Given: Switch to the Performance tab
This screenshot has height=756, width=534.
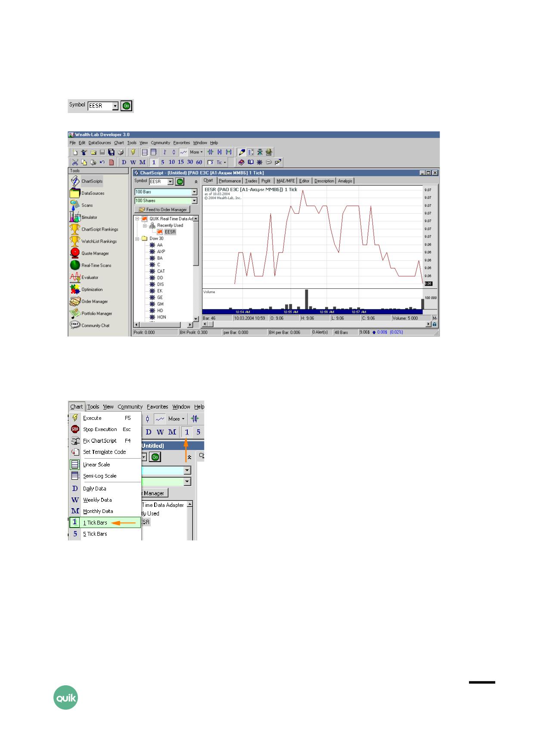Looking at the screenshot, I should click(230, 181).
